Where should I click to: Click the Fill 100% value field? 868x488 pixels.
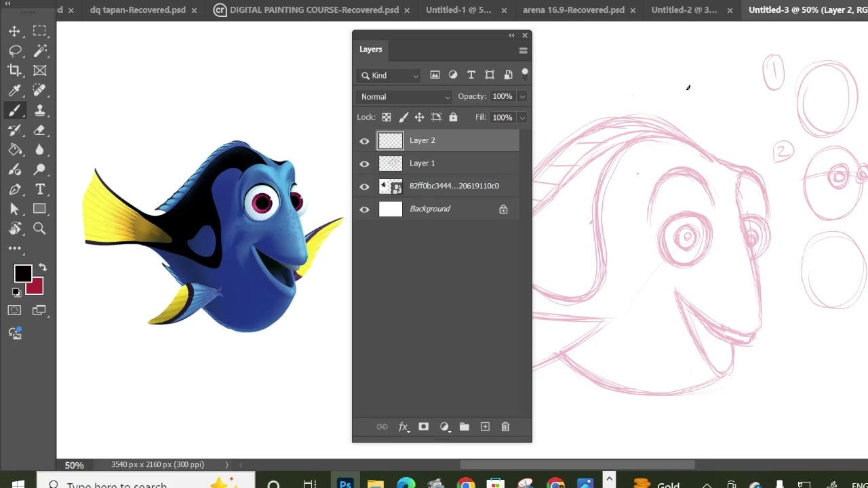pyautogui.click(x=502, y=117)
